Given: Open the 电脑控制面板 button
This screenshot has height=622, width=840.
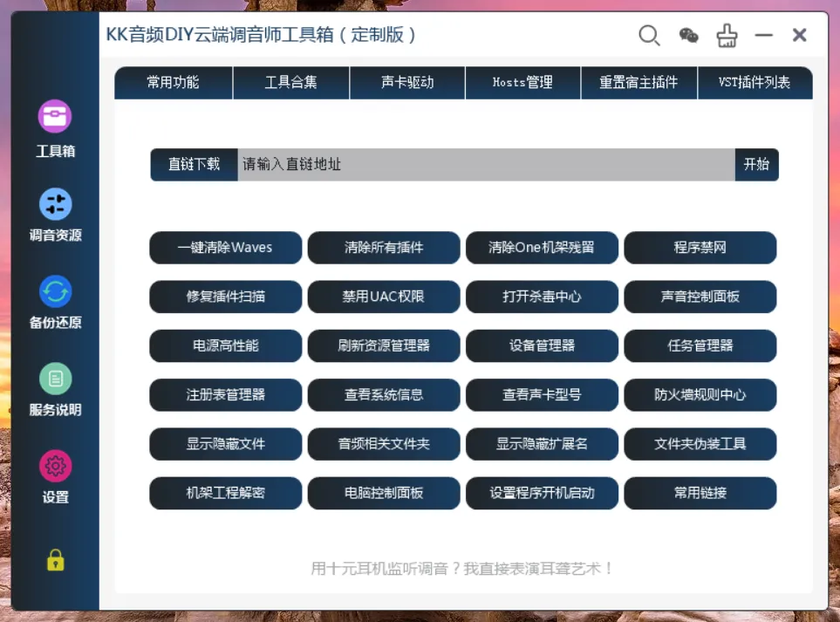Looking at the screenshot, I should tap(384, 493).
